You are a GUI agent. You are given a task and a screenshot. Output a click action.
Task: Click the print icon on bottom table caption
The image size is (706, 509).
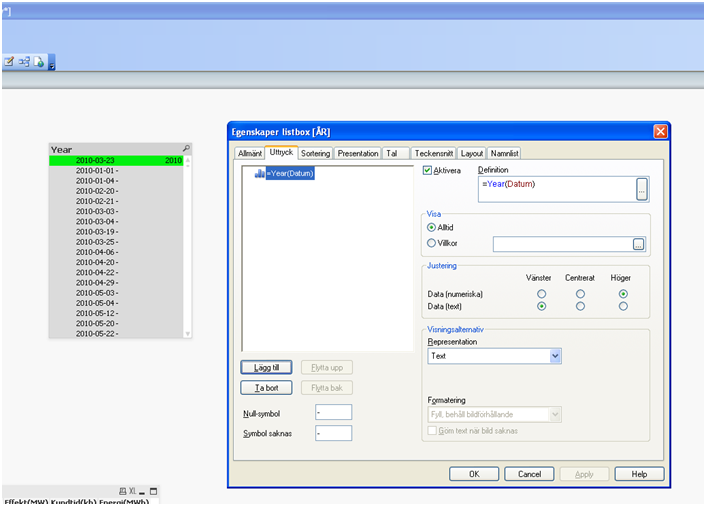122,492
